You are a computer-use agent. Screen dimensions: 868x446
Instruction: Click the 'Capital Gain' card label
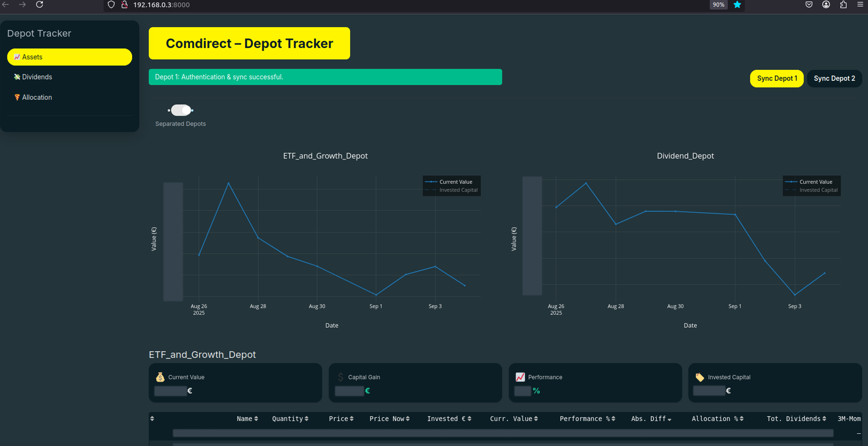click(364, 377)
